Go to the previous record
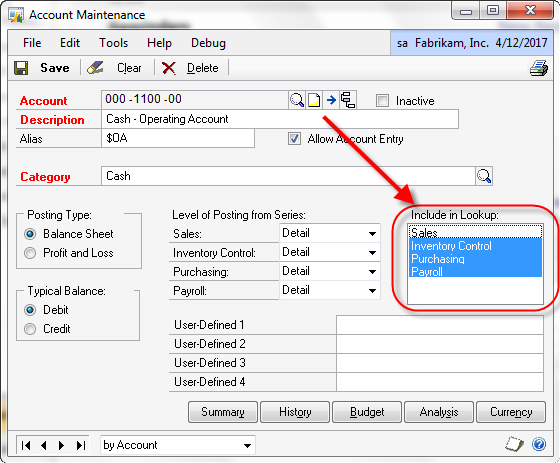 click(44, 445)
